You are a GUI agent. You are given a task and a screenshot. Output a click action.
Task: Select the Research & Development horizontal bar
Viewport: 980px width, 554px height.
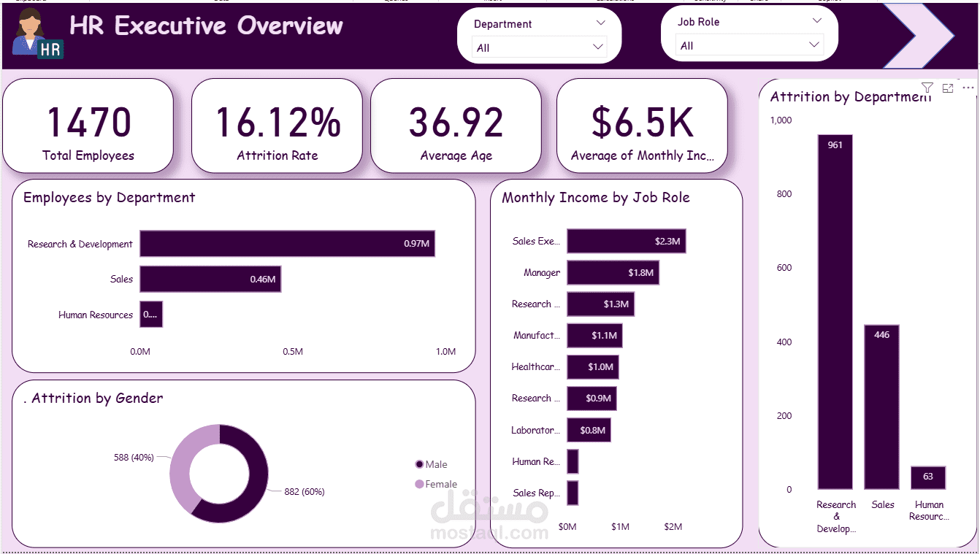[x=288, y=244]
